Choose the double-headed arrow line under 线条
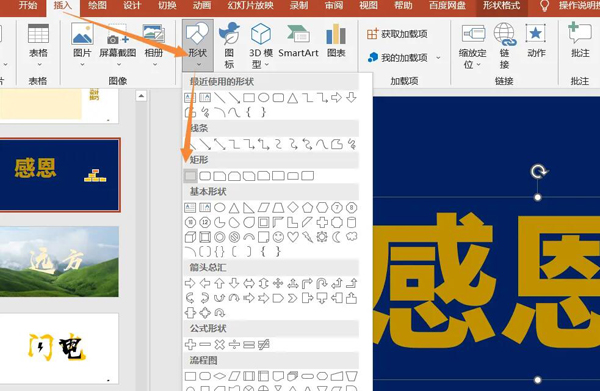 pos(220,144)
